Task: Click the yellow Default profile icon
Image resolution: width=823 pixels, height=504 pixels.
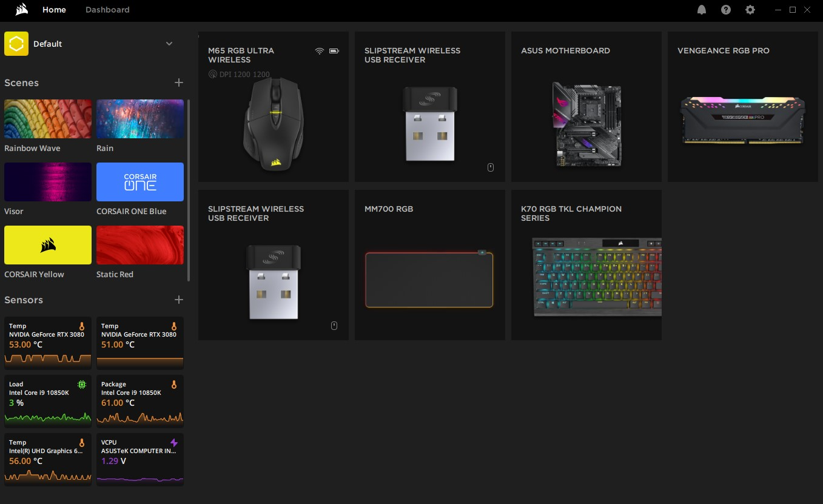Action: 16,44
